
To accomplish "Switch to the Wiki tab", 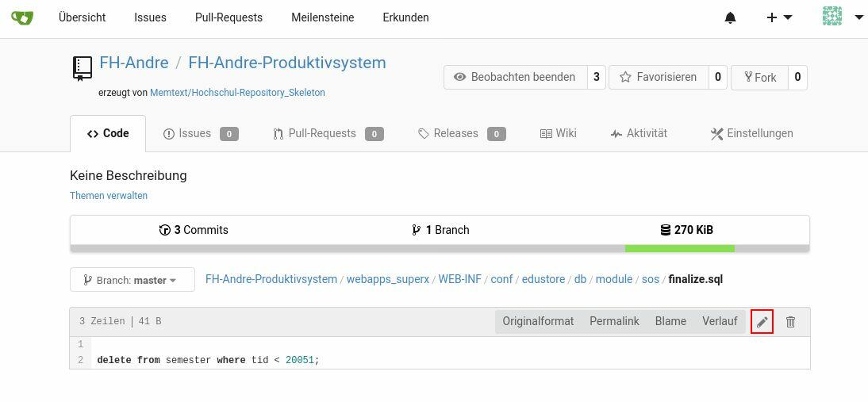I will pyautogui.click(x=558, y=133).
